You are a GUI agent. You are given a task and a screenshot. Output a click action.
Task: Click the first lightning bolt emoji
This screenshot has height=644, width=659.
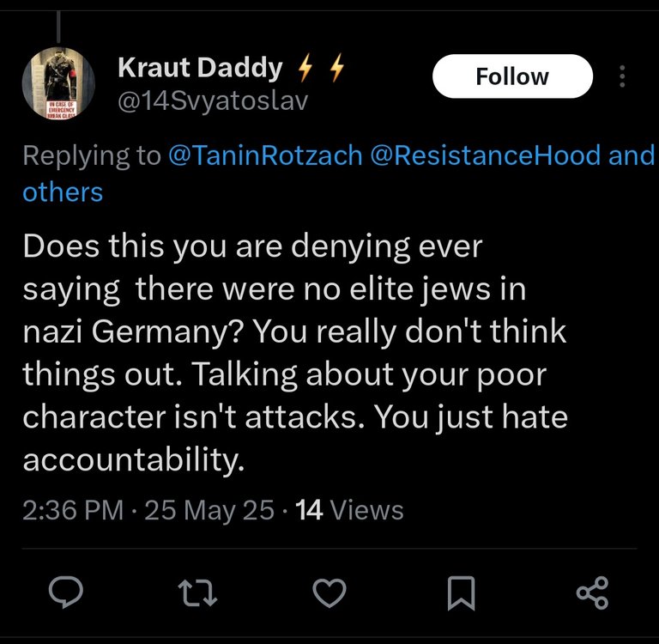coord(305,67)
